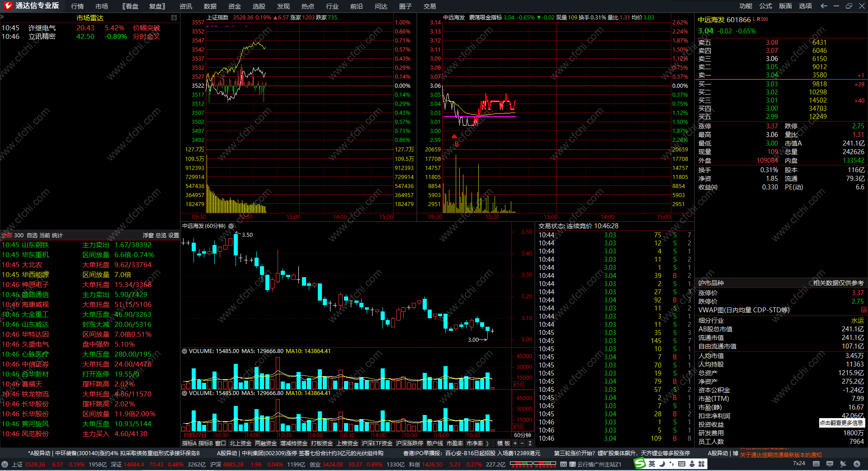Select the 指标A tab
Image resolution: width=868 pixels, height=471 pixels.
click(189, 443)
